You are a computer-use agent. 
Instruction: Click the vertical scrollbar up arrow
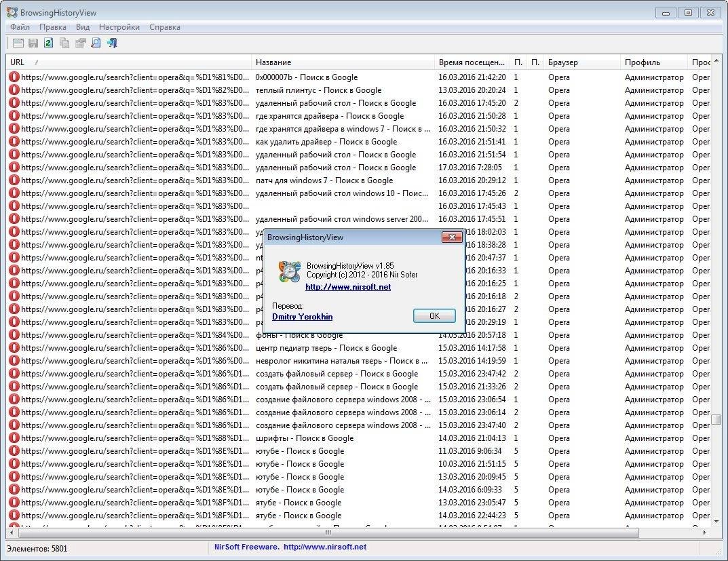(x=716, y=61)
